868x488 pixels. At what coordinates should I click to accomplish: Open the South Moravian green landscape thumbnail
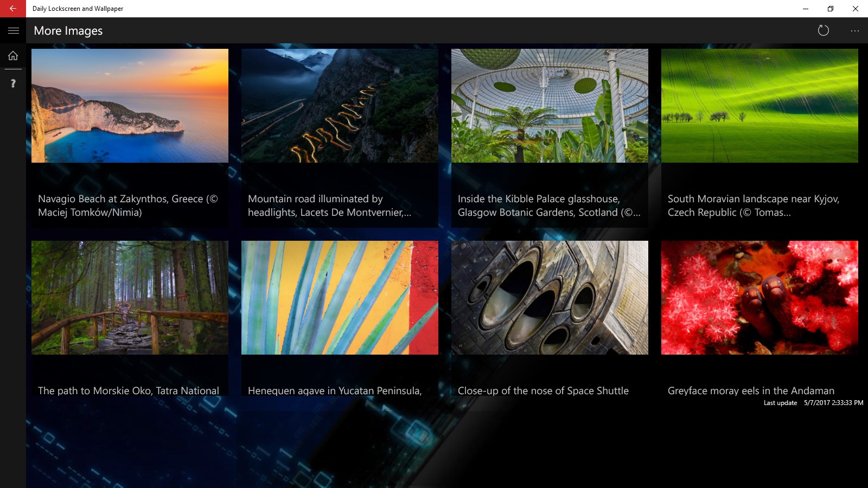(759, 106)
